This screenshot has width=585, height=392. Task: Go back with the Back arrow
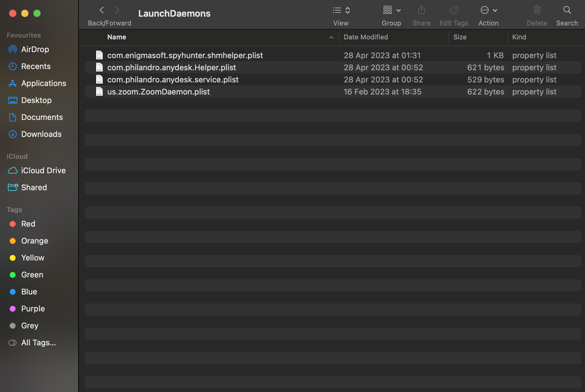pos(102,10)
